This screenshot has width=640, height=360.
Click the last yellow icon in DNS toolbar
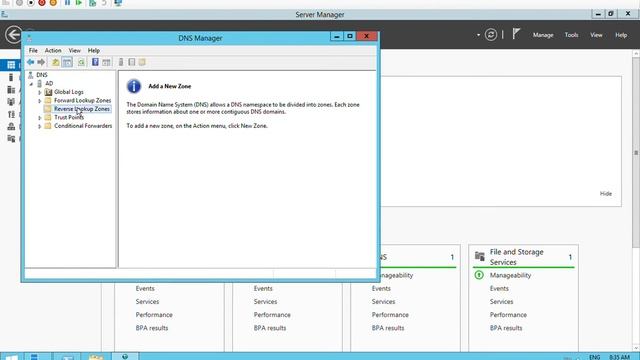[142, 62]
